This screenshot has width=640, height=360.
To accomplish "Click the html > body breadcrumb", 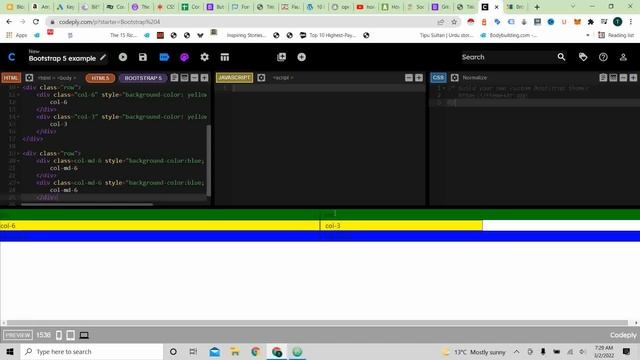I will click(x=57, y=78).
